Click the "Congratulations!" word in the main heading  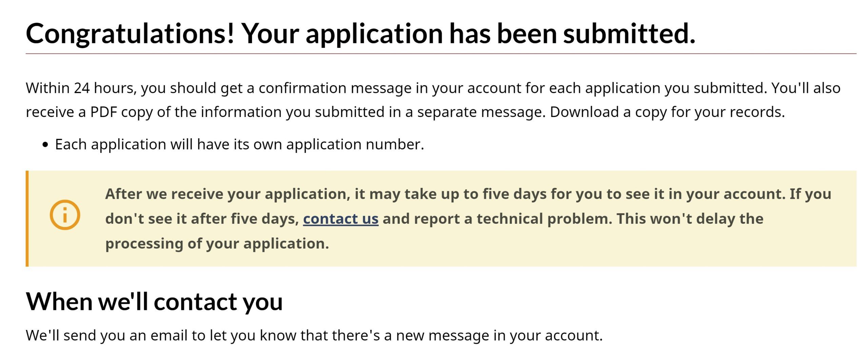[x=130, y=34]
